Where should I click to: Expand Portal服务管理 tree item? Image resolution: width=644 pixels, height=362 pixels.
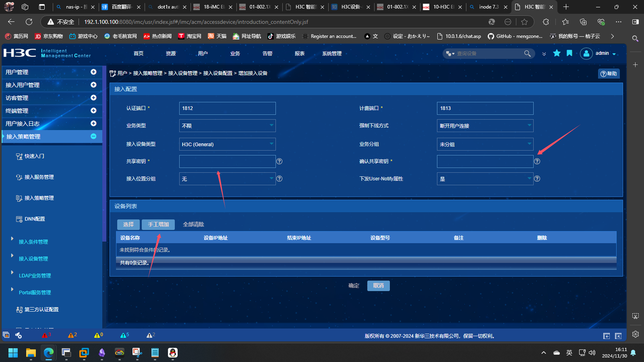tap(12, 290)
